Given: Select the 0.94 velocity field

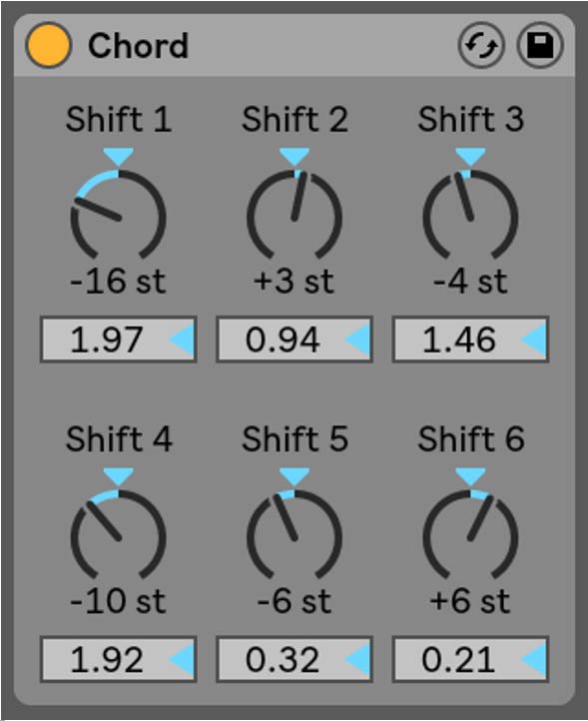Looking at the screenshot, I should (294, 340).
